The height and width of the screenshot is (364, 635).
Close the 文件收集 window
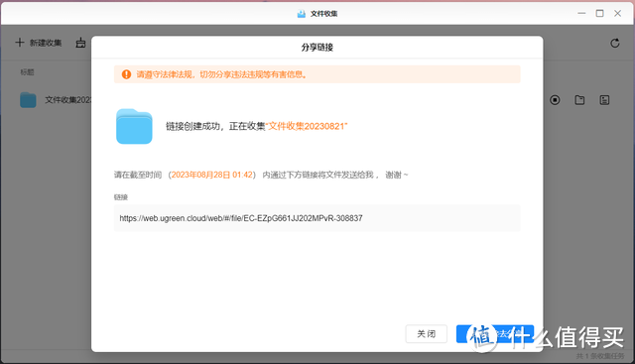tap(617, 13)
